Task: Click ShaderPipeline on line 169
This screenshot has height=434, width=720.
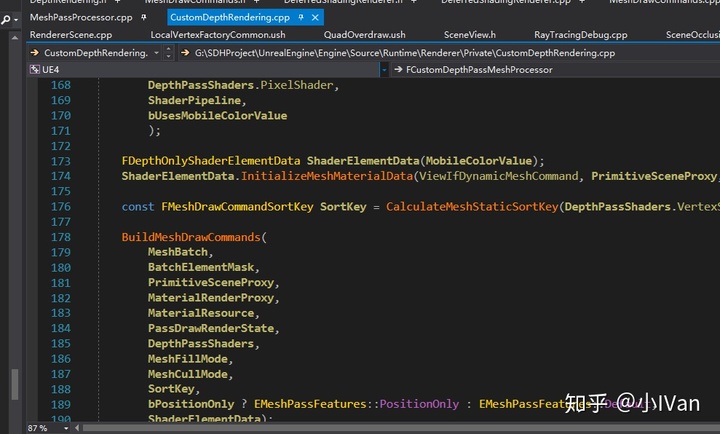Action: tap(194, 101)
